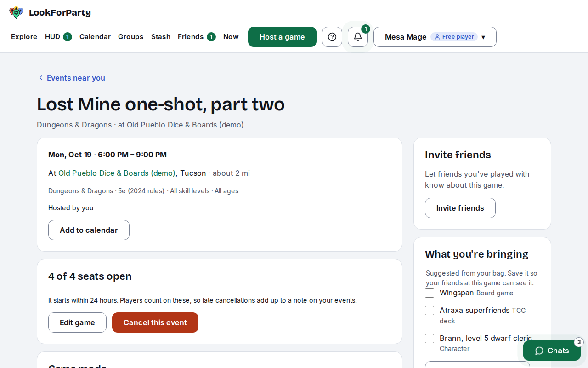This screenshot has width=588, height=368.
Task: Tick the Atraxa superfriends checkbox
Action: click(x=430, y=310)
